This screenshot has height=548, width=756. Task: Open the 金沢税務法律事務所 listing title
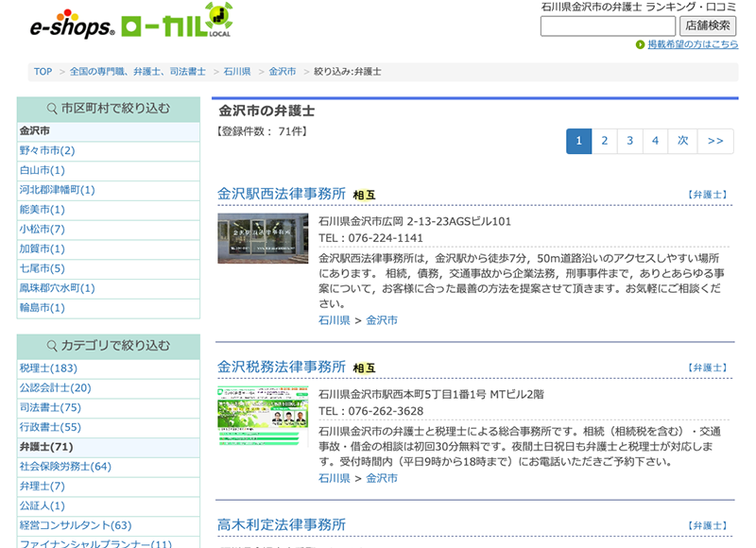(282, 368)
